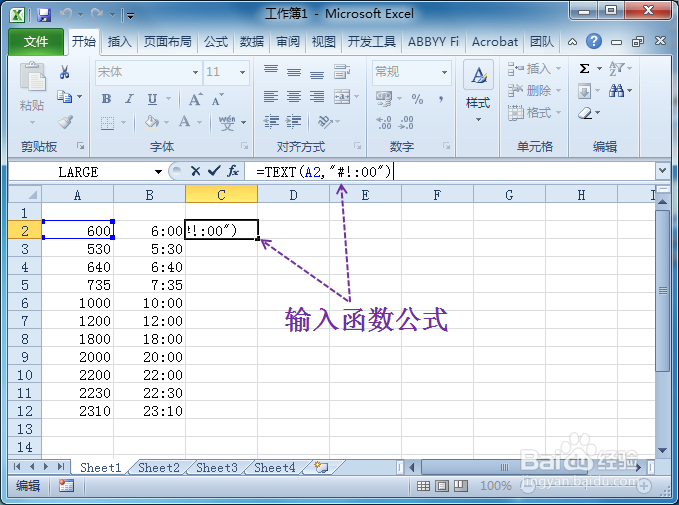Decrease font size with the small A icon
Screen dimensions: 679x505
(x=217, y=99)
